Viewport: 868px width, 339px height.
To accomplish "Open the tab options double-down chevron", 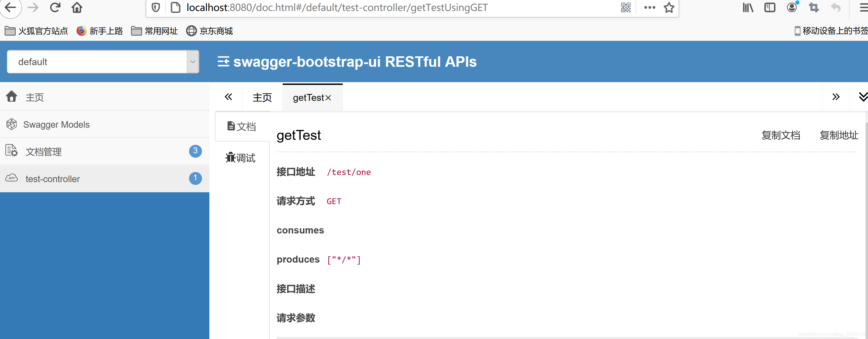I will point(863,97).
